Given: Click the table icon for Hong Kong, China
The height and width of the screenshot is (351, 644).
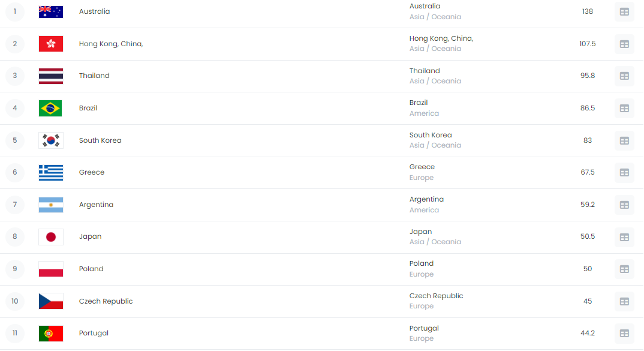Looking at the screenshot, I should pyautogui.click(x=624, y=44).
